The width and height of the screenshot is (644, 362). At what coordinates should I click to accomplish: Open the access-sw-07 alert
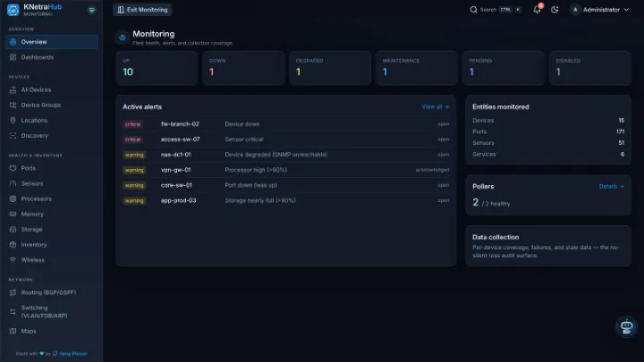pos(286,139)
